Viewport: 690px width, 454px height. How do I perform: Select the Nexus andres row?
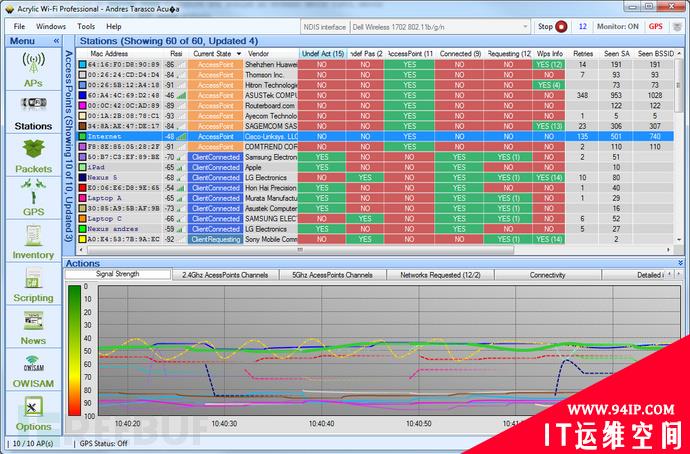pyautogui.click(x=375, y=229)
